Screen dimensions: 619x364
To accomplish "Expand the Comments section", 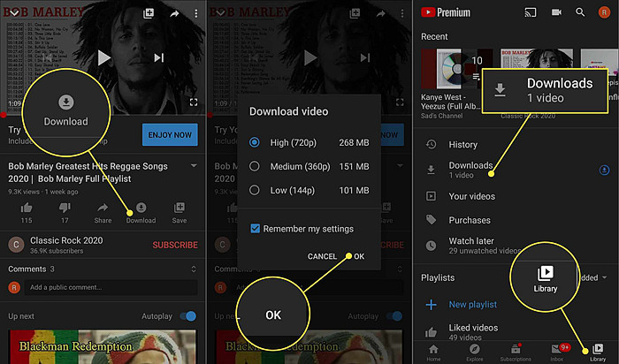I will click(x=194, y=269).
